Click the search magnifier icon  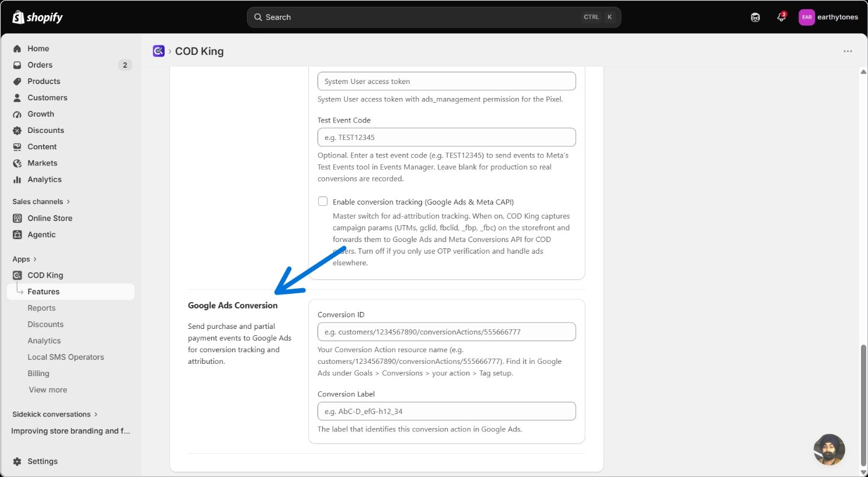point(258,17)
